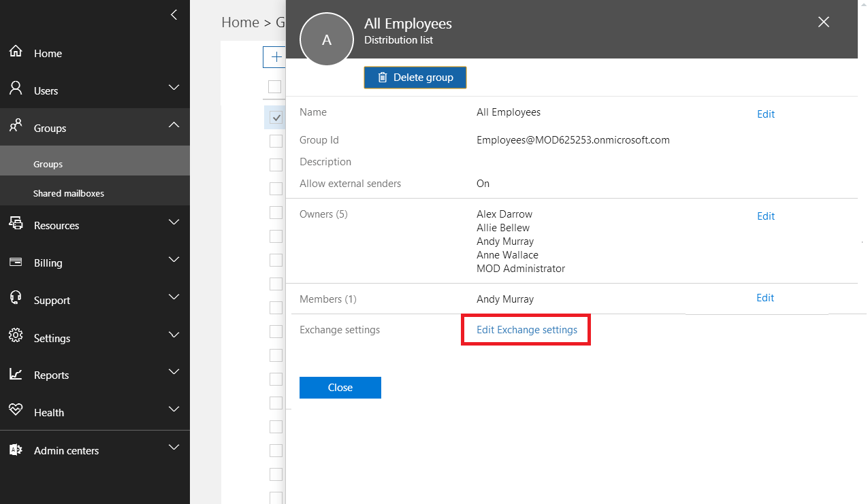Expand the Admin centers chevron
The width and height of the screenshot is (868, 504).
click(x=174, y=448)
